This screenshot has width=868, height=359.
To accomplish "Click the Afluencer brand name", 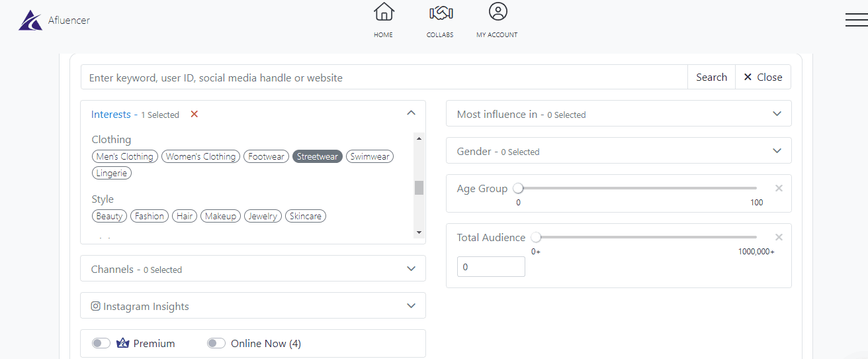I will (69, 21).
